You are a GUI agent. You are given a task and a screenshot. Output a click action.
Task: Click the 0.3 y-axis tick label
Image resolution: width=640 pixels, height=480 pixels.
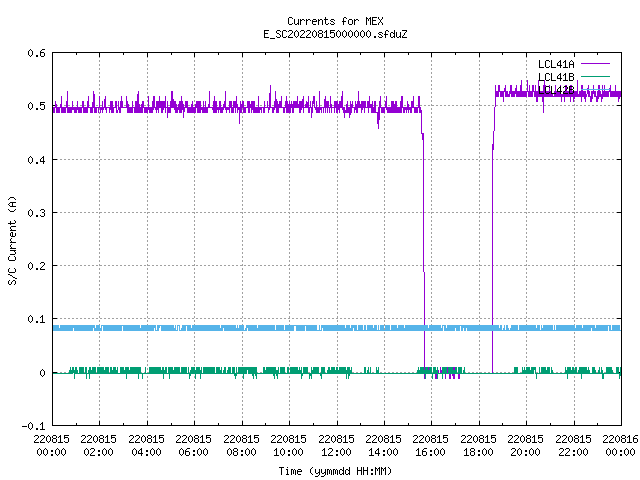[x=36, y=213]
